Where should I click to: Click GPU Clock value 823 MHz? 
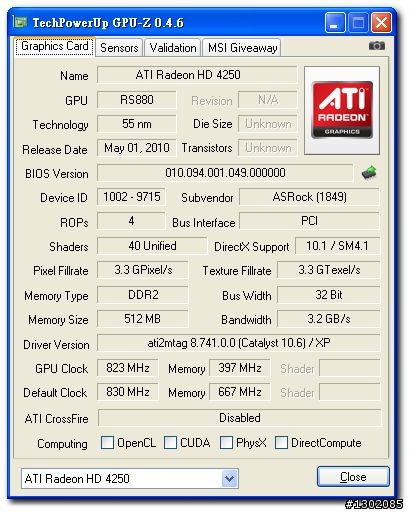tap(128, 368)
